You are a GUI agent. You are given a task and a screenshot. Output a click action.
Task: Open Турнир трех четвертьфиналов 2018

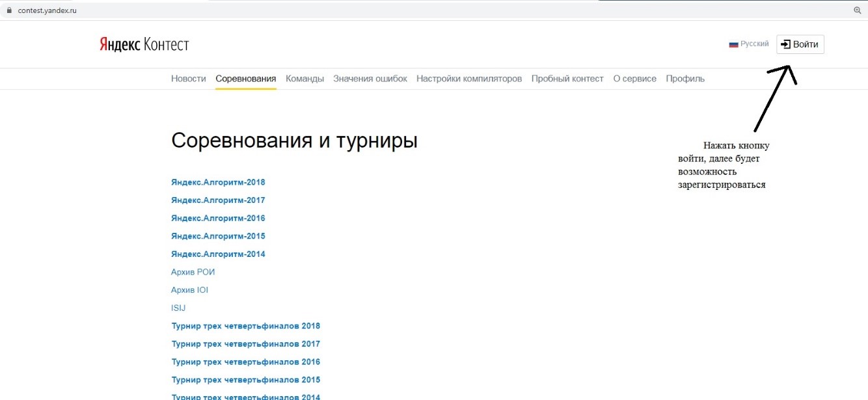point(246,326)
